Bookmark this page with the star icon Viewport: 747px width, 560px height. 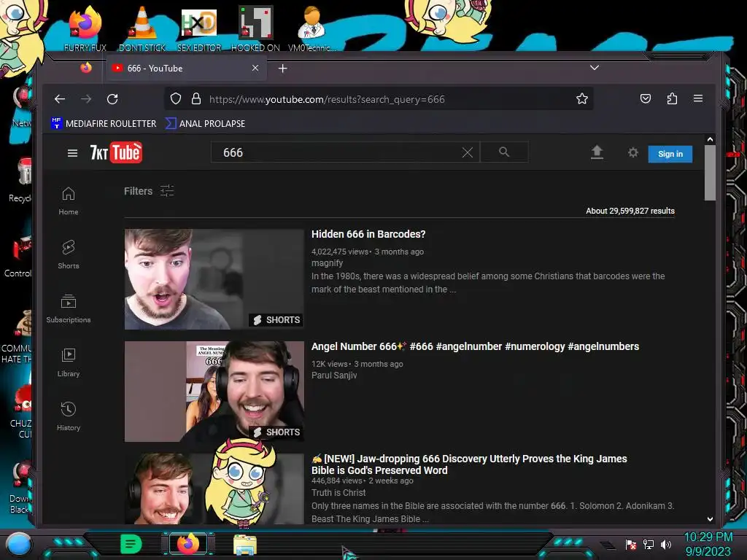coord(581,98)
